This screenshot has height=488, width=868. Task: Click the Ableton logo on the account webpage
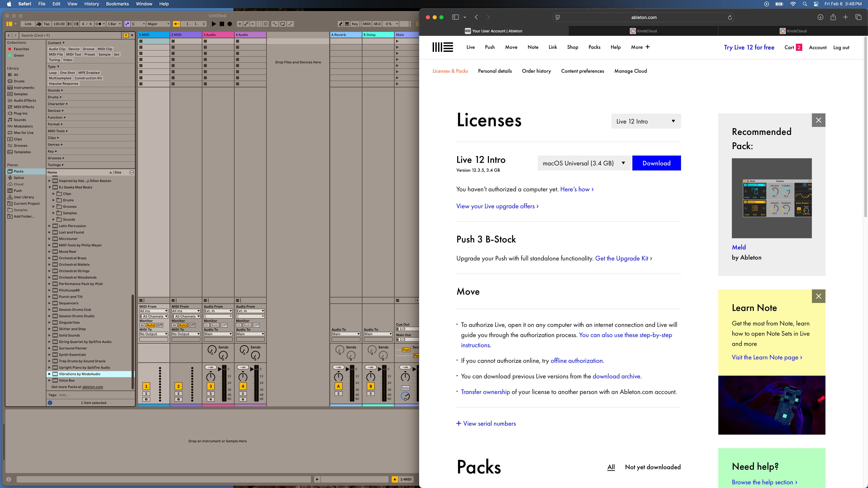point(442,47)
